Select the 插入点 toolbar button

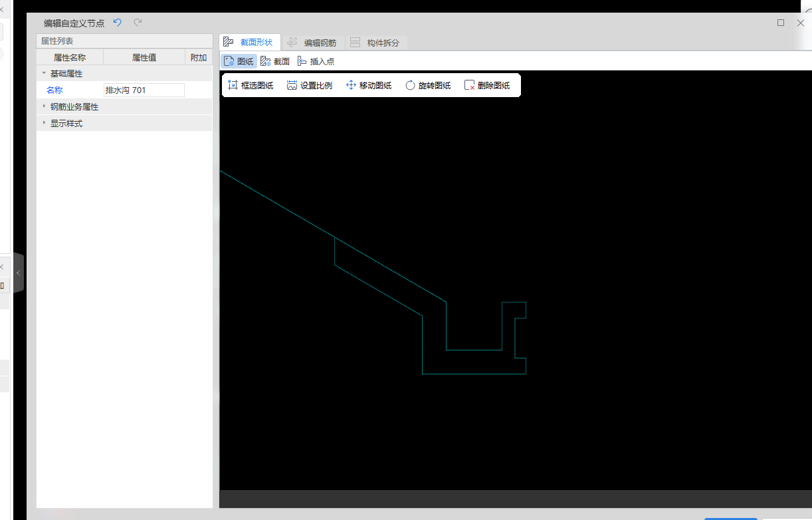[x=316, y=61]
